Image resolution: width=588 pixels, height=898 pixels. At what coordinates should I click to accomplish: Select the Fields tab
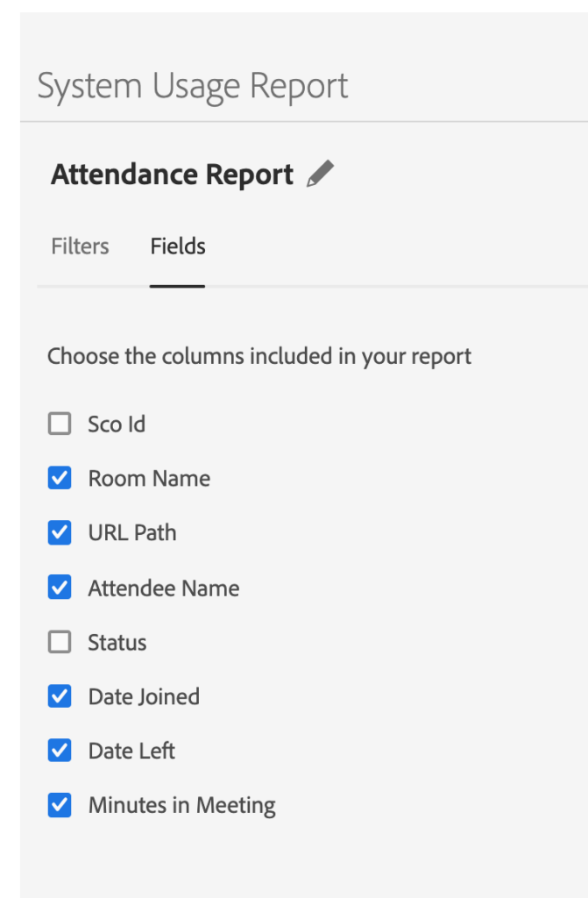pos(178,246)
